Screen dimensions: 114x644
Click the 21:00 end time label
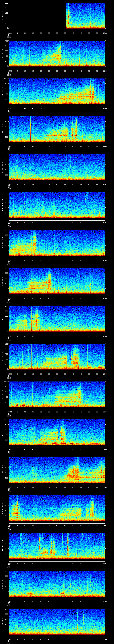[105, 450]
